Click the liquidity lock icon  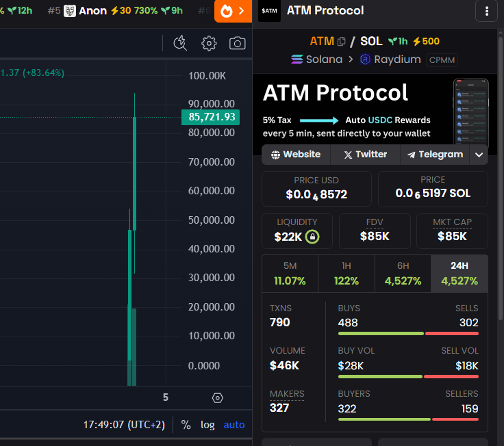[312, 237]
